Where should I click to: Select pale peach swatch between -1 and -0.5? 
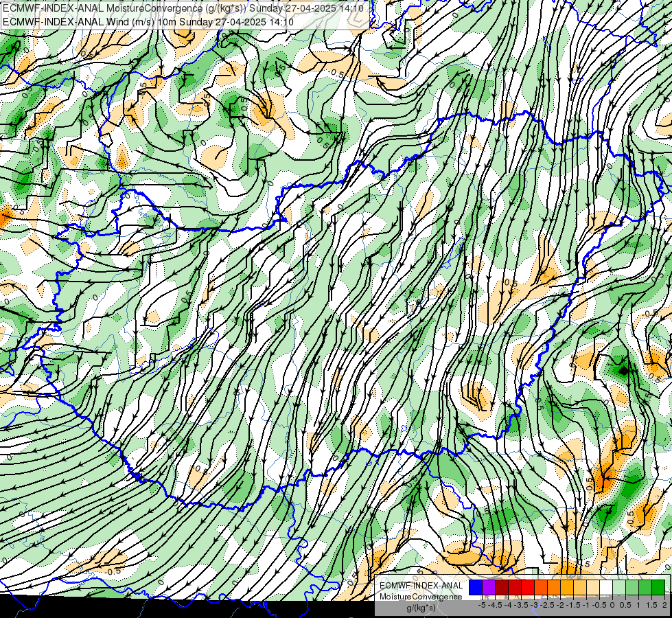pyautogui.click(x=592, y=587)
